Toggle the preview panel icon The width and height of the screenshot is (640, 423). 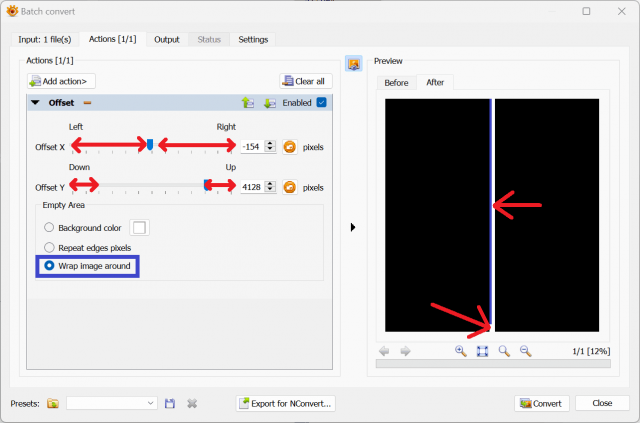(x=353, y=64)
